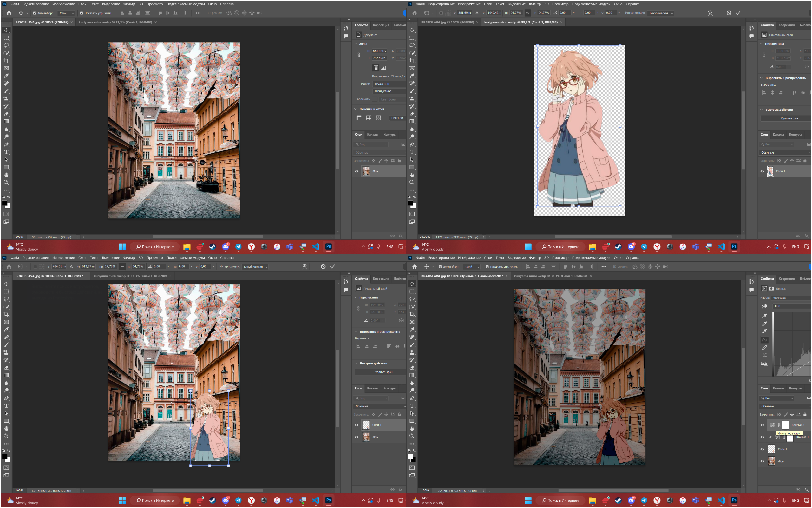Choose the draw-curve pencil icon in Curves properties
This screenshot has height=508, width=812.
pos(764,348)
